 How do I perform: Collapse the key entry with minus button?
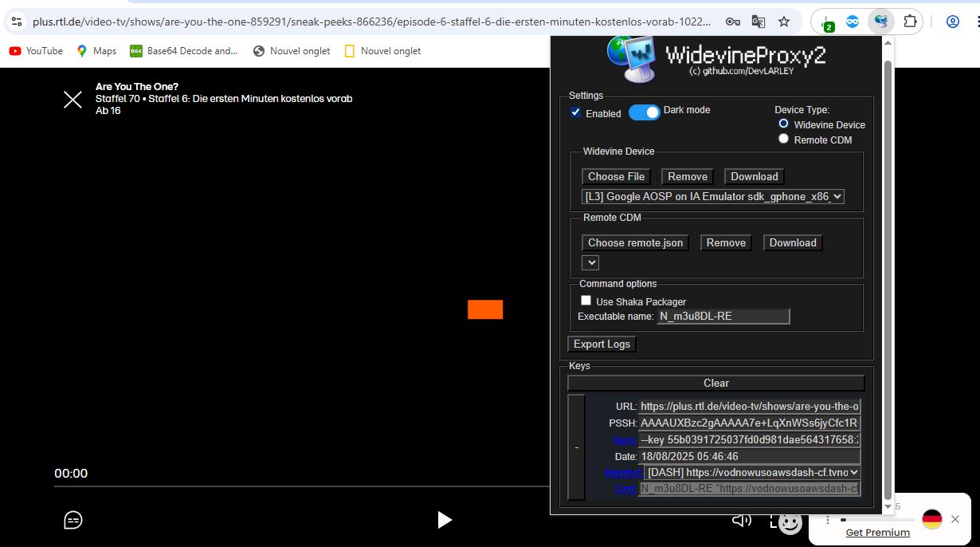[x=576, y=447]
